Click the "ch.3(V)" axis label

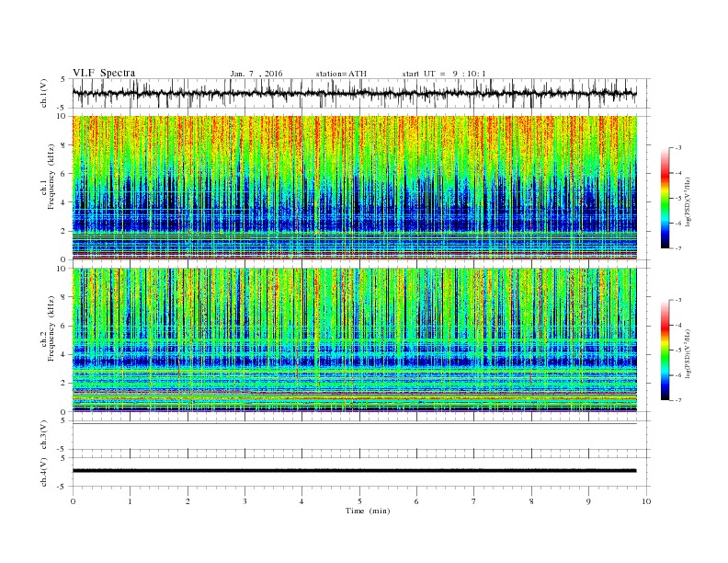(44, 434)
